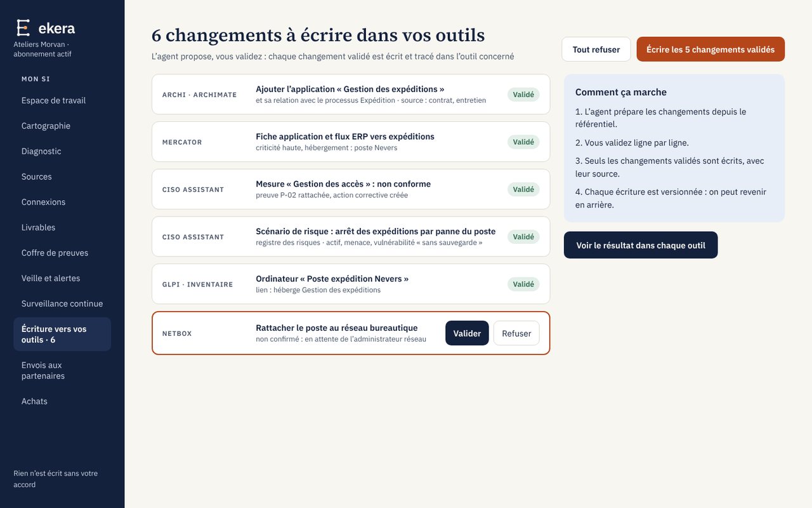This screenshot has width=812, height=508.
Task: Click Tout refuser button
Action: point(596,50)
